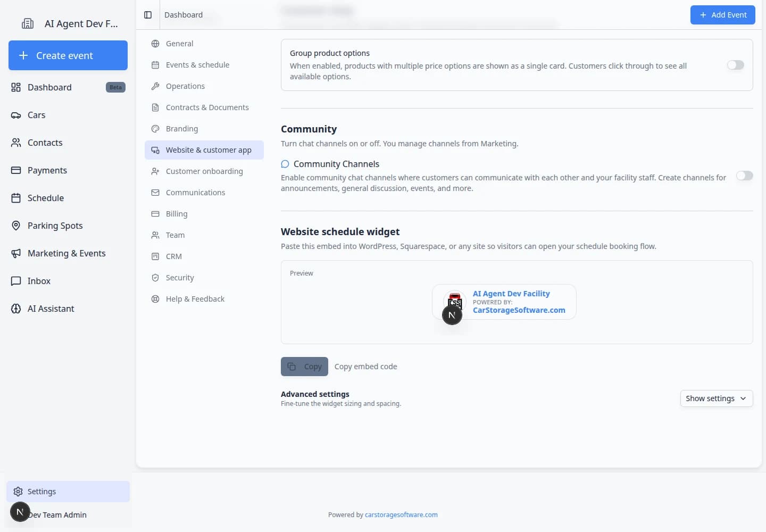This screenshot has width=766, height=532.
Task: Go to Cars page
Action: point(68,115)
